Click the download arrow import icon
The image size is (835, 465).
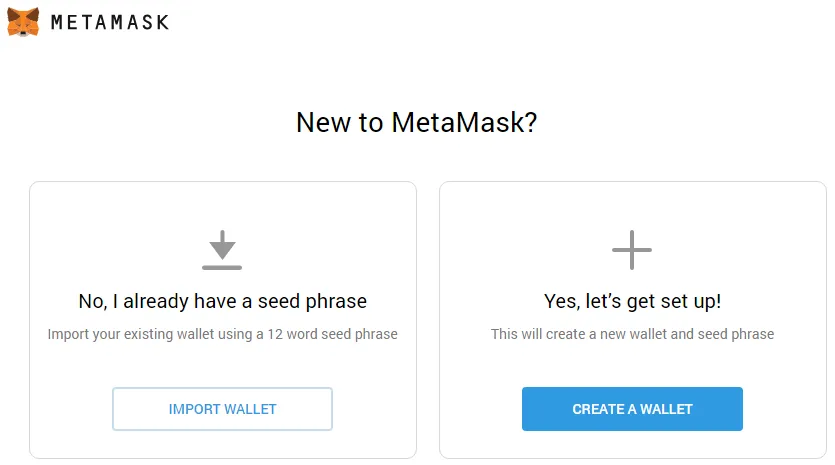pyautogui.click(x=222, y=250)
